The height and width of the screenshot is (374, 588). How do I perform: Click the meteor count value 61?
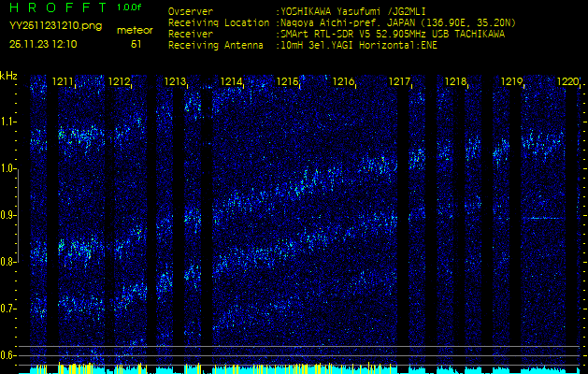(136, 44)
